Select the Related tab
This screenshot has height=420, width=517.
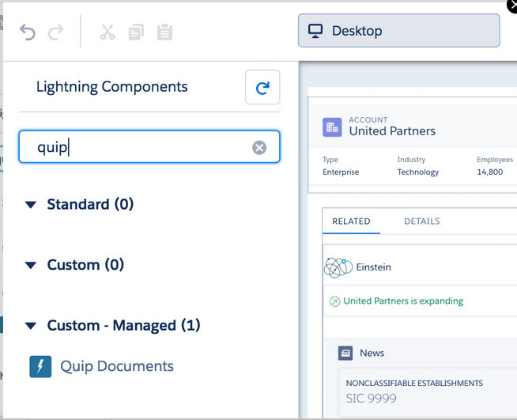[351, 221]
